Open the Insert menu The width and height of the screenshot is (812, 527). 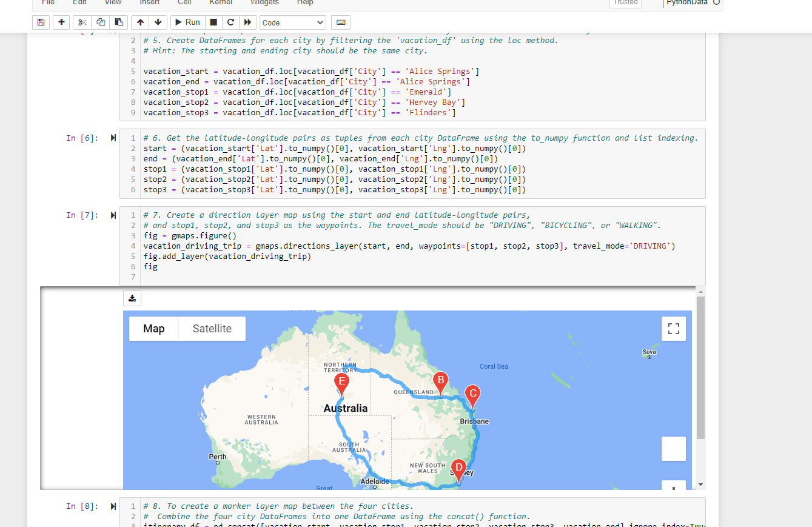[150, 2]
